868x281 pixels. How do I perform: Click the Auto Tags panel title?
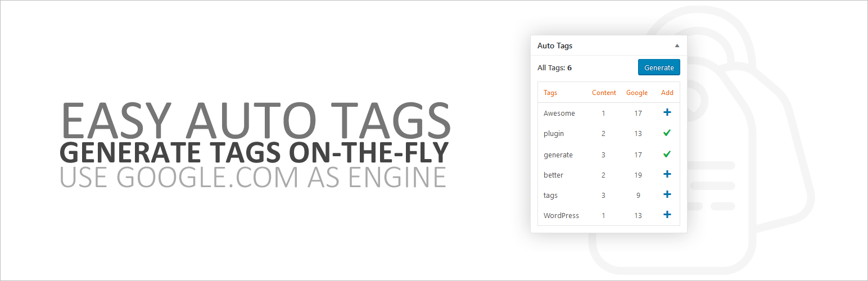(x=555, y=46)
